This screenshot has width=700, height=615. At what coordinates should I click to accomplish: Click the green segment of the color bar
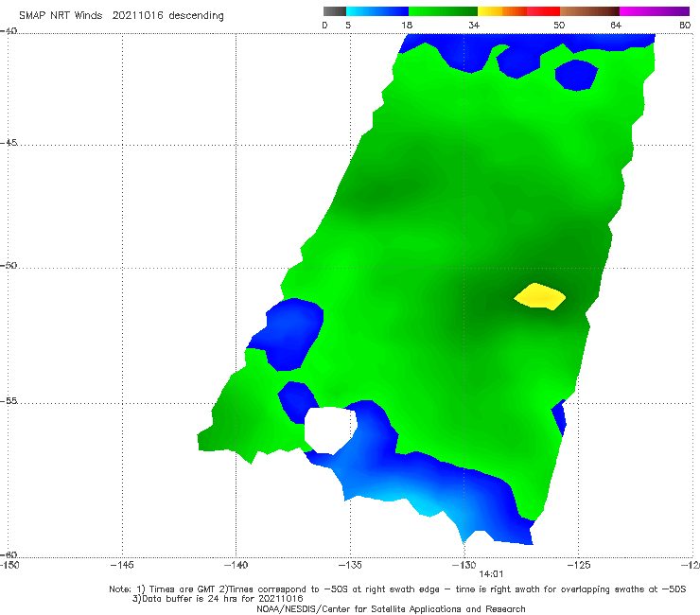(x=443, y=11)
